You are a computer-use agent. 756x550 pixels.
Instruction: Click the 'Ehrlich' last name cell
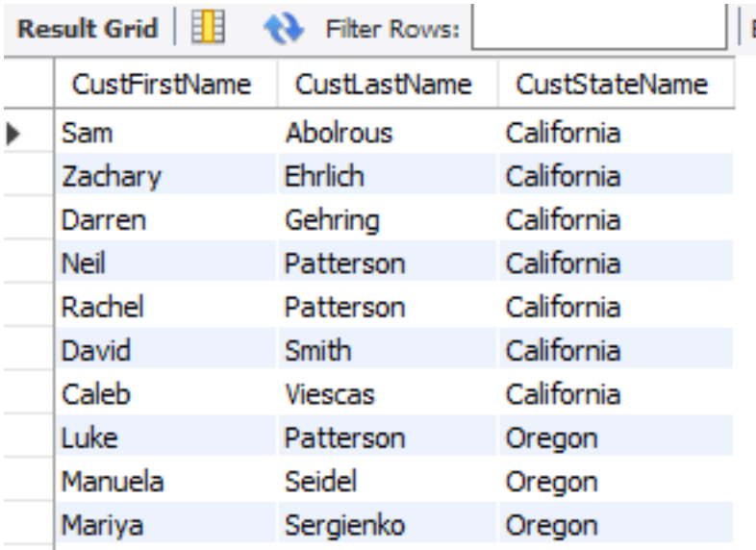[388, 174]
